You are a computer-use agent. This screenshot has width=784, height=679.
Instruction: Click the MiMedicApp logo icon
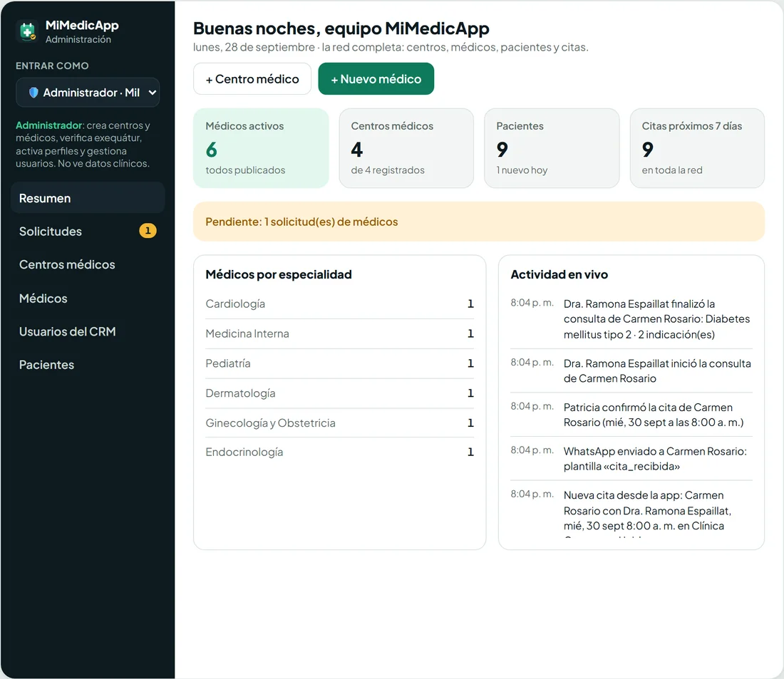(x=28, y=31)
